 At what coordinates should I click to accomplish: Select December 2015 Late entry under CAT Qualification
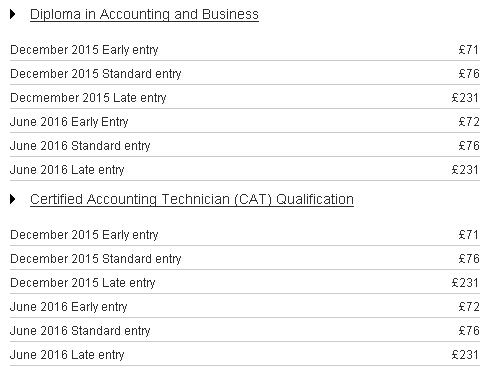[x=245, y=282]
